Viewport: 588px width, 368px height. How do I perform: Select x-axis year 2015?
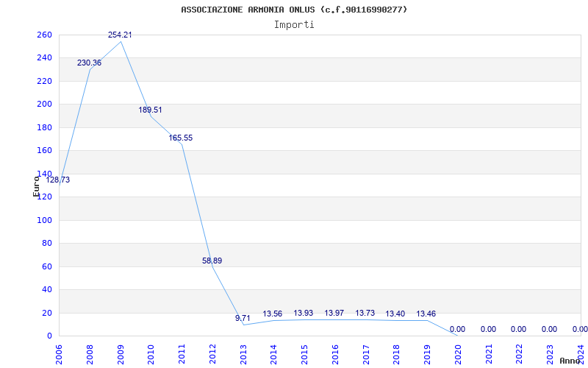coord(305,355)
